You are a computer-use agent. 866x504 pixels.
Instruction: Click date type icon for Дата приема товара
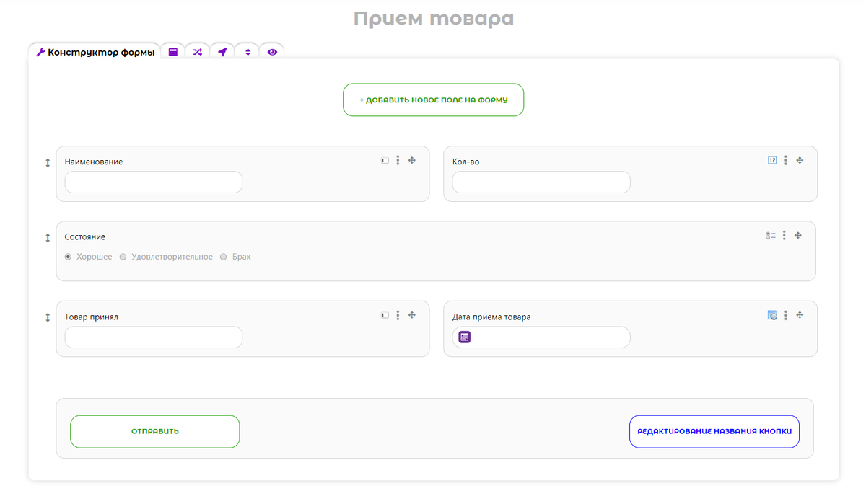tap(772, 315)
